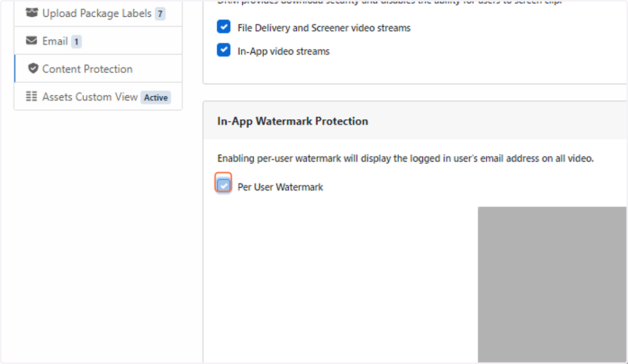Click the Email envelope icon

point(32,41)
